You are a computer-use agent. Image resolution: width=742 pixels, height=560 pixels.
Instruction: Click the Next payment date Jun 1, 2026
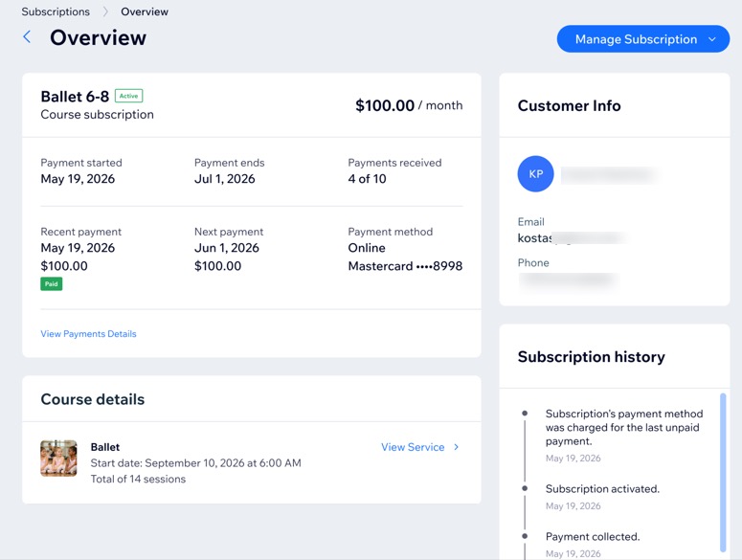(x=227, y=248)
